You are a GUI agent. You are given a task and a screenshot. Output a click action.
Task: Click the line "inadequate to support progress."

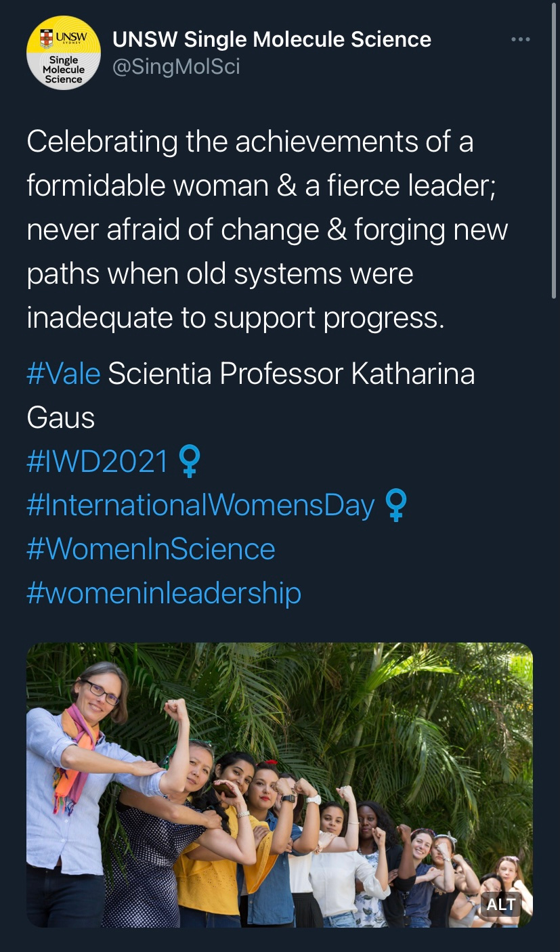(235, 318)
